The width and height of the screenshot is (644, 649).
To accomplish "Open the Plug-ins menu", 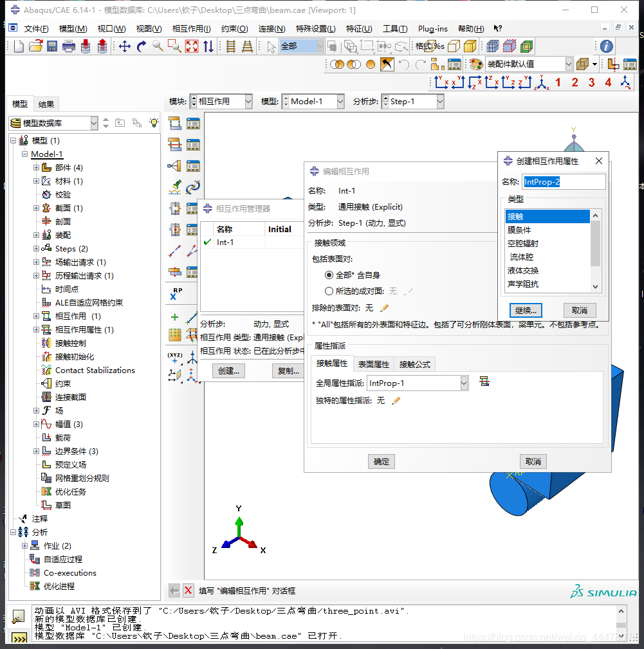I will click(432, 28).
